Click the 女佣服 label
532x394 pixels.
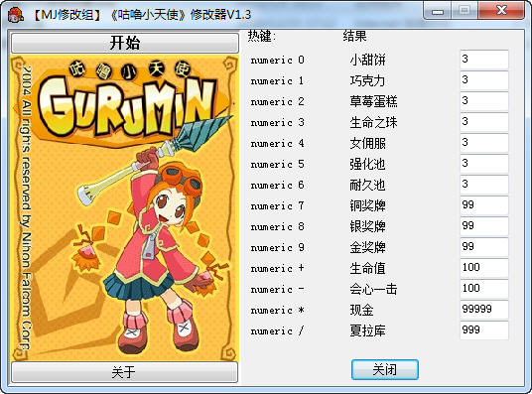click(368, 144)
